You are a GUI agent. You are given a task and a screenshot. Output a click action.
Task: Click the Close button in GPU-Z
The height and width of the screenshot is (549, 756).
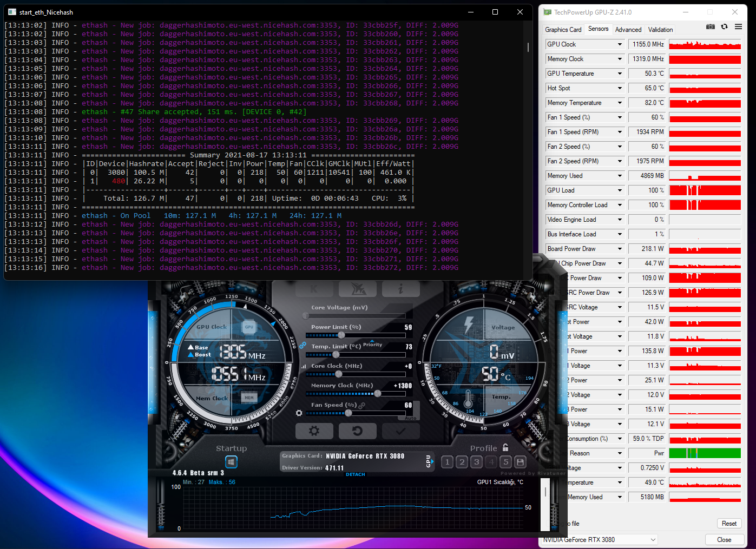[x=724, y=540]
